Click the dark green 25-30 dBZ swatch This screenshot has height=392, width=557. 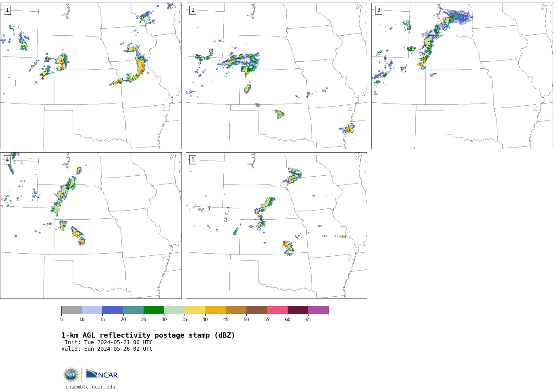(154, 310)
